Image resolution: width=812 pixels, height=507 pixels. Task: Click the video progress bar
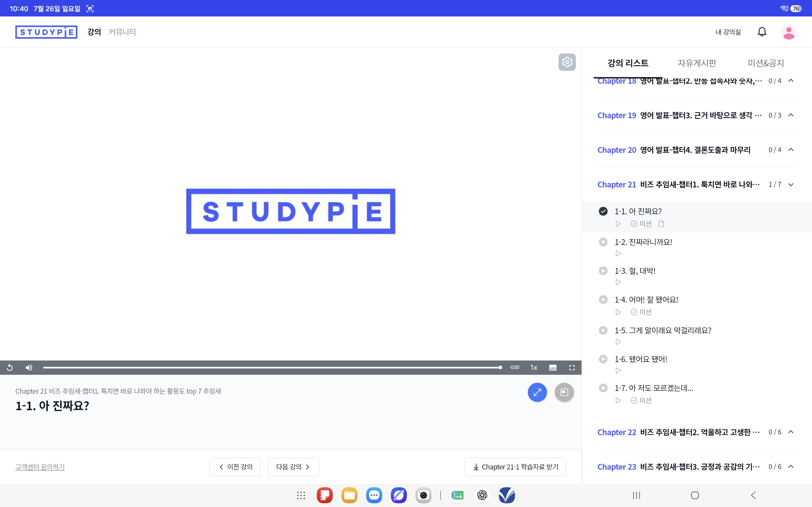point(272,368)
